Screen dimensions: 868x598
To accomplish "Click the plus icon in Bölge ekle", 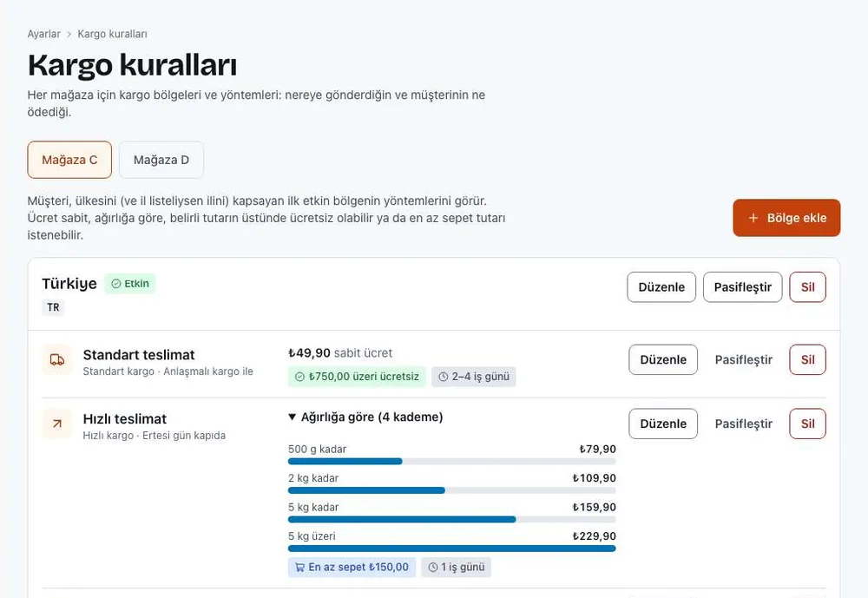I will [753, 218].
